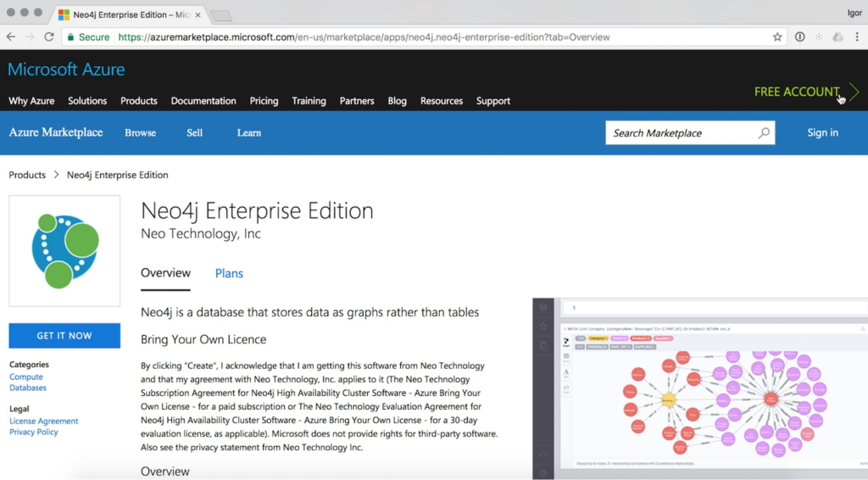The width and height of the screenshot is (868, 480).
Task: Open the Browse marketplace link
Action: pyautogui.click(x=140, y=133)
